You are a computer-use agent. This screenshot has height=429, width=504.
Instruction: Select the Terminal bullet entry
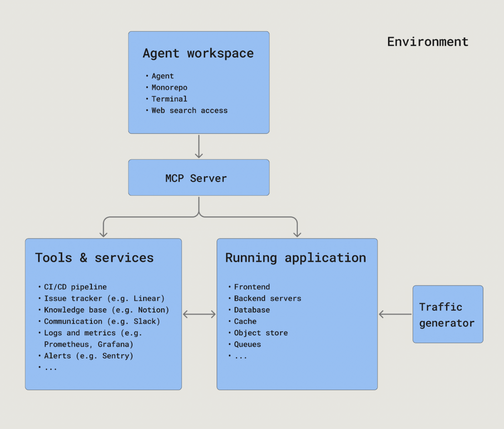click(169, 99)
